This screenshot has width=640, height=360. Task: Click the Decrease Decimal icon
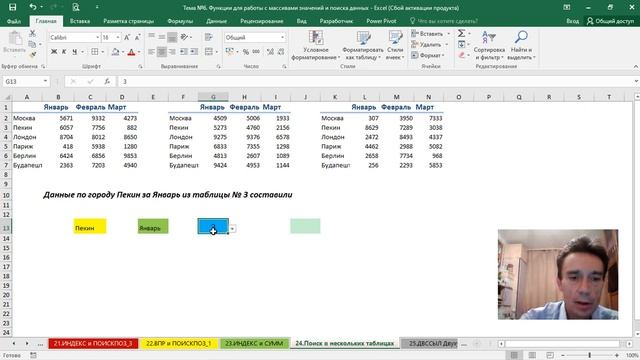click(281, 52)
